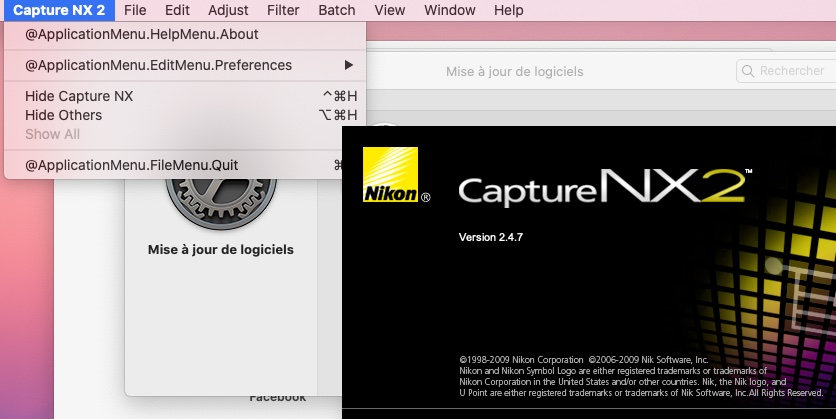Choose Hide Capture NX
Viewport: 836px width, 419px height.
[x=185, y=96]
